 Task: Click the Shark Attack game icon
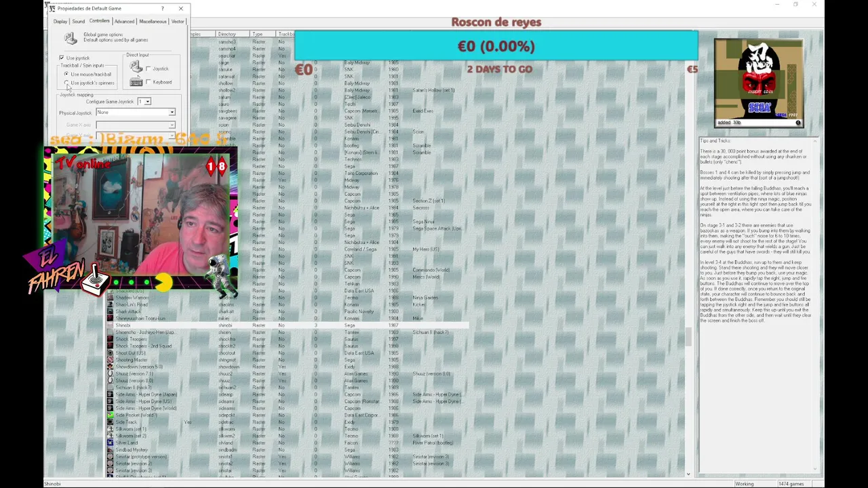(x=110, y=312)
